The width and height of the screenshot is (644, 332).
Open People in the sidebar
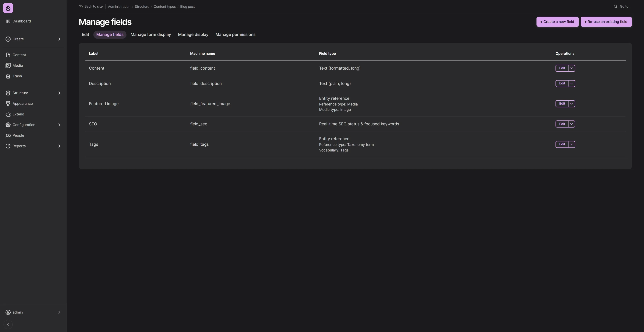[18, 135]
